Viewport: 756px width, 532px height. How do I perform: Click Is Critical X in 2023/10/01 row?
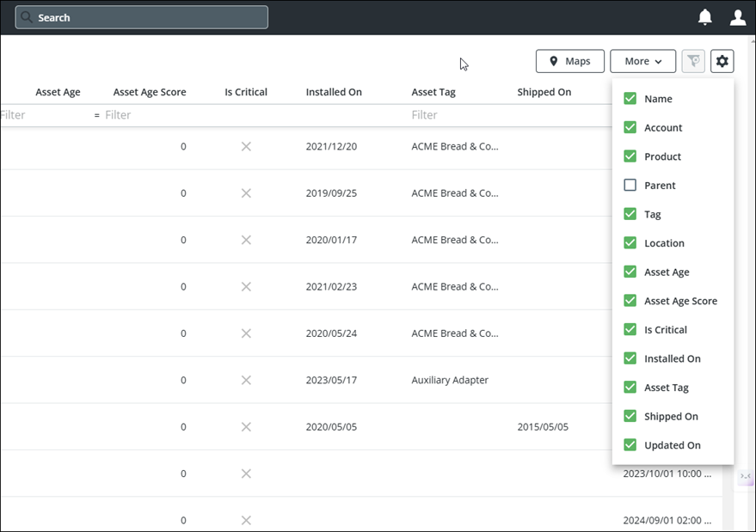[x=246, y=474]
